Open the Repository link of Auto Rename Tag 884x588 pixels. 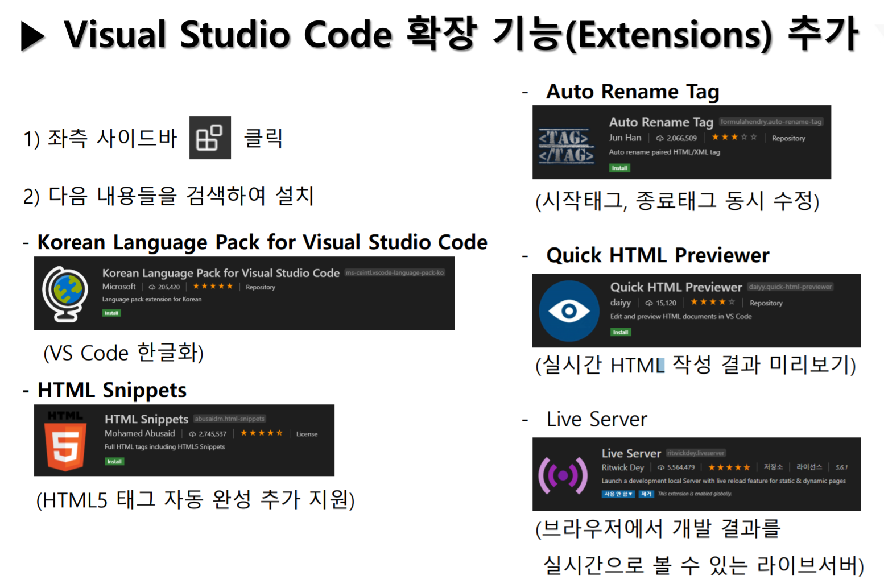(788, 138)
